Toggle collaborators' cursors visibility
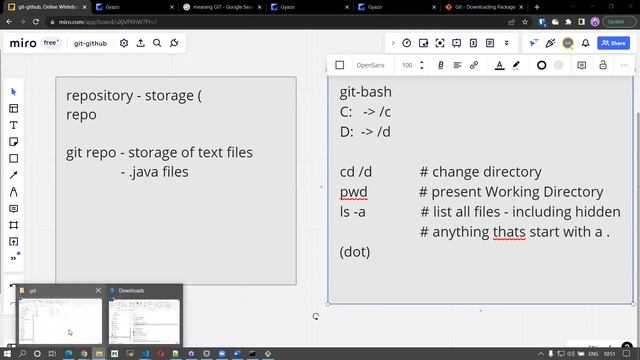Screen dimensions: 640x360 click(533, 43)
